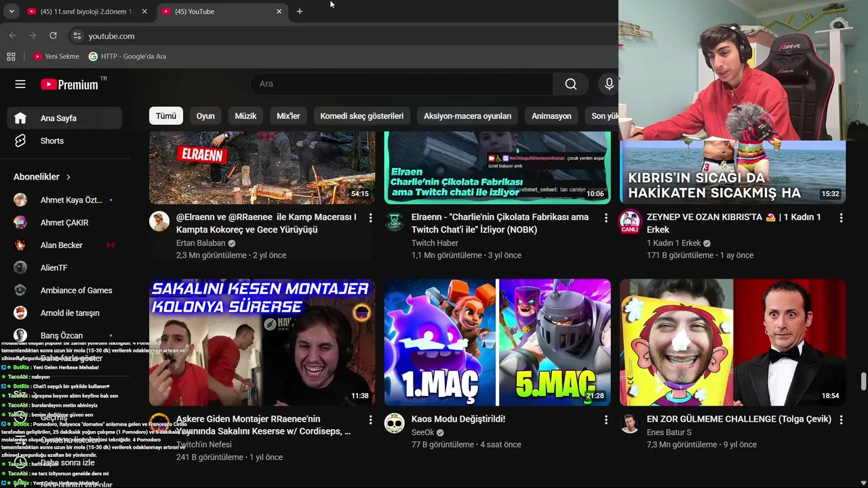This screenshot has height=488, width=868.
Task: Open Arnold ile tanışın subscription channel
Action: [64, 313]
